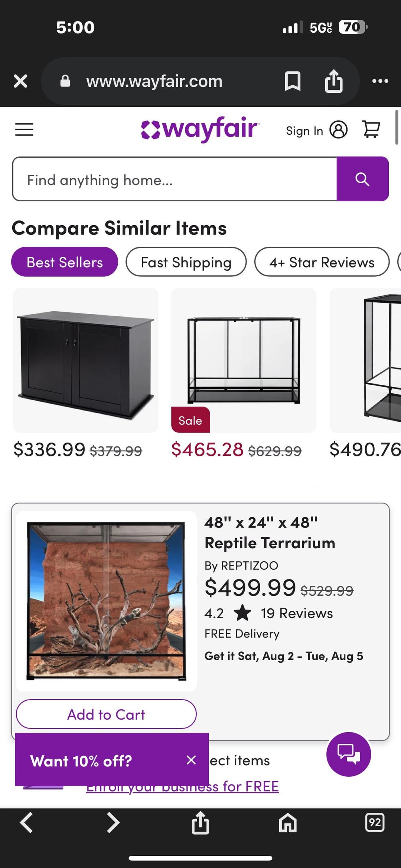Select the Fast Shipping filter chip
Screen dimensions: 401x868
pyautogui.click(x=186, y=262)
